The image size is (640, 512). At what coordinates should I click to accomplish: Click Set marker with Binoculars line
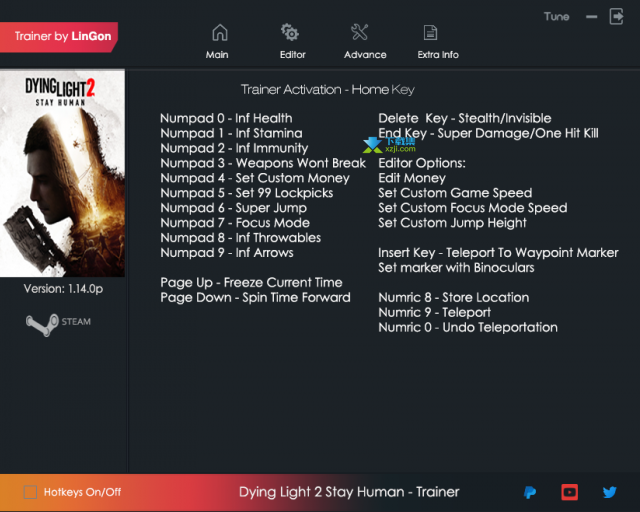456,267
